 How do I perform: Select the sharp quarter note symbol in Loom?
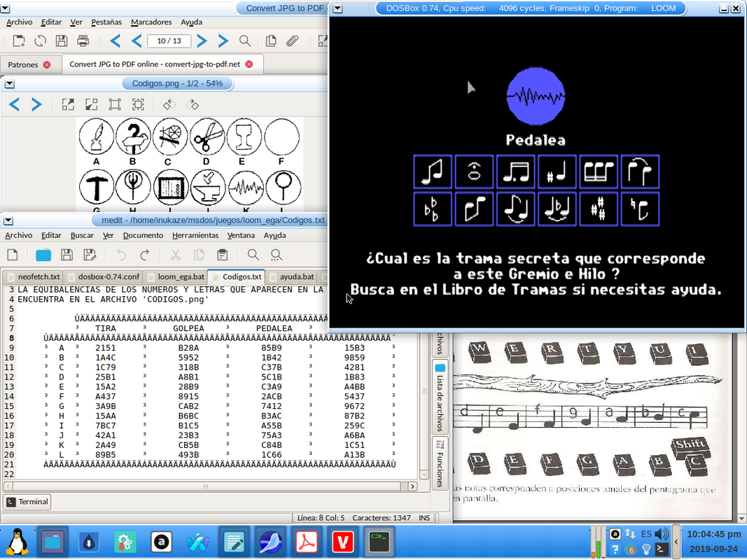557,171
